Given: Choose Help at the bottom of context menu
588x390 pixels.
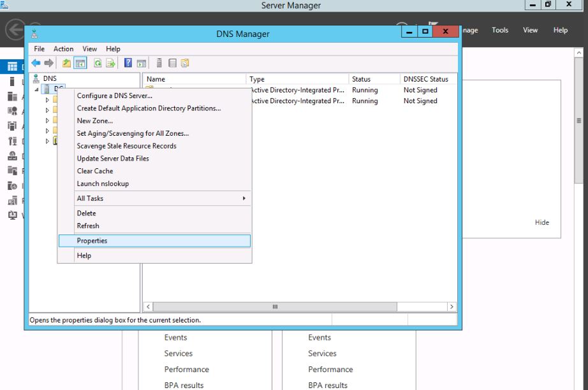Looking at the screenshot, I should pos(154,256).
